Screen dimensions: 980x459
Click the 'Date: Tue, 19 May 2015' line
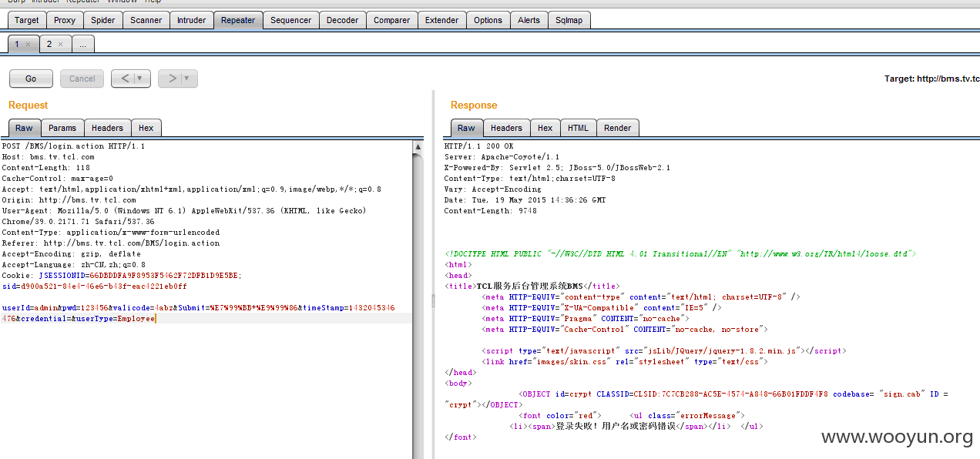coord(525,199)
